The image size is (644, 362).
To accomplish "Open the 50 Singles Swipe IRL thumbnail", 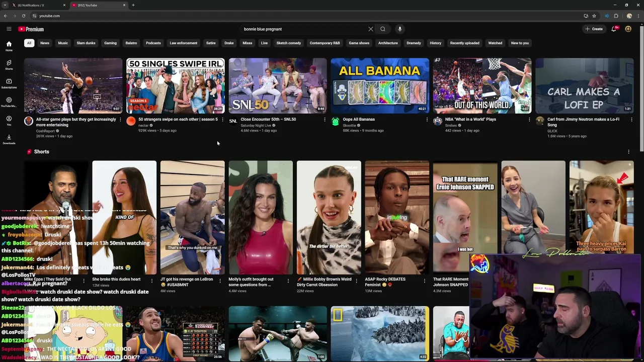I will [x=176, y=85].
